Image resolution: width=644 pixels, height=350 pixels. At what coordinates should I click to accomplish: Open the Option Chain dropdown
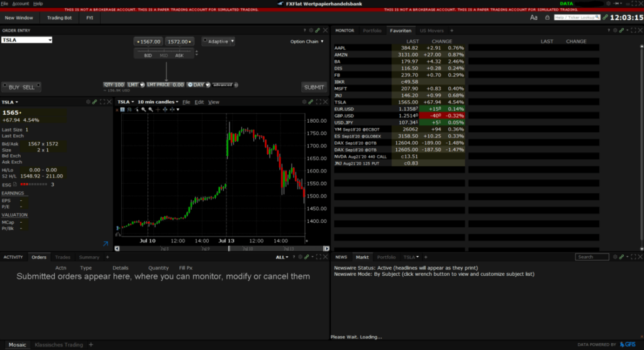[307, 42]
